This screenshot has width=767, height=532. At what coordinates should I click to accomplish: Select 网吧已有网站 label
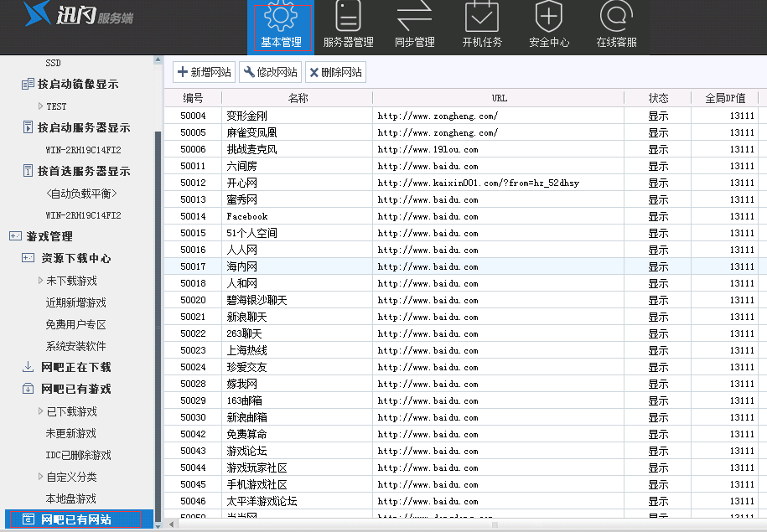coord(75,519)
